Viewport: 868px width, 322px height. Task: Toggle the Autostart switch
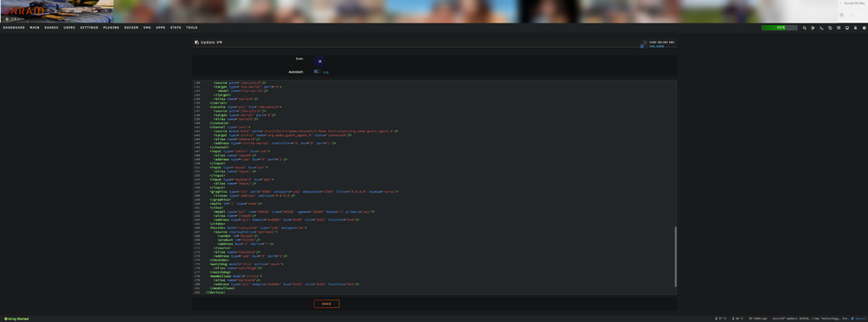click(x=317, y=71)
